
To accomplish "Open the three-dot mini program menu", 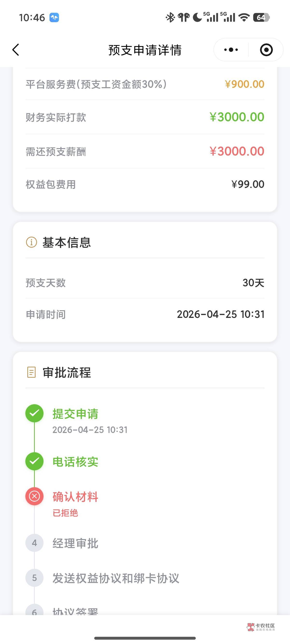I will point(231,50).
